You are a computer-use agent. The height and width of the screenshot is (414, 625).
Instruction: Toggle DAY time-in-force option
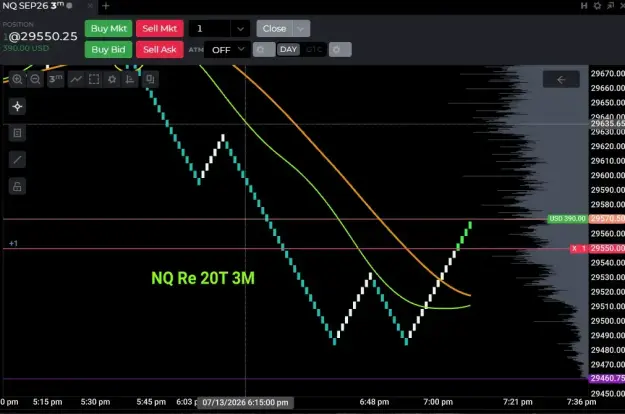[288, 49]
